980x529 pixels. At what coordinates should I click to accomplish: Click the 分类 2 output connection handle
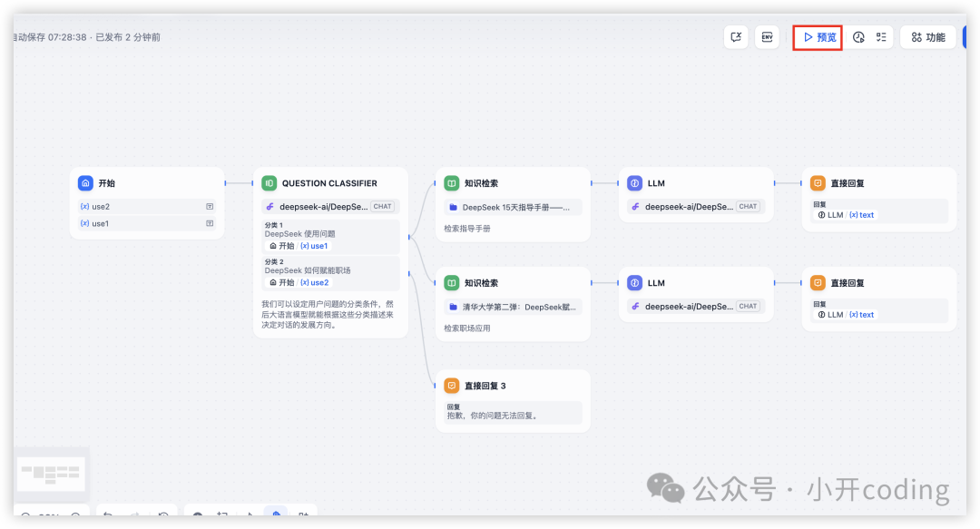click(408, 273)
